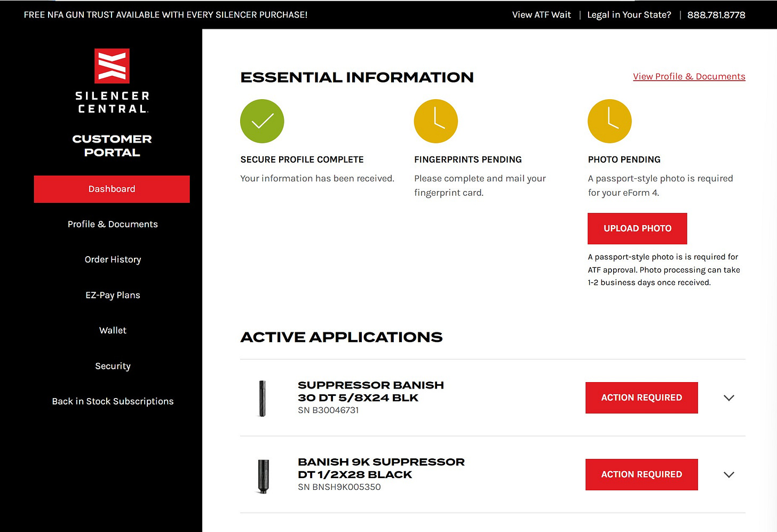Click the Upload Photo button
This screenshot has width=777, height=532.
click(637, 228)
